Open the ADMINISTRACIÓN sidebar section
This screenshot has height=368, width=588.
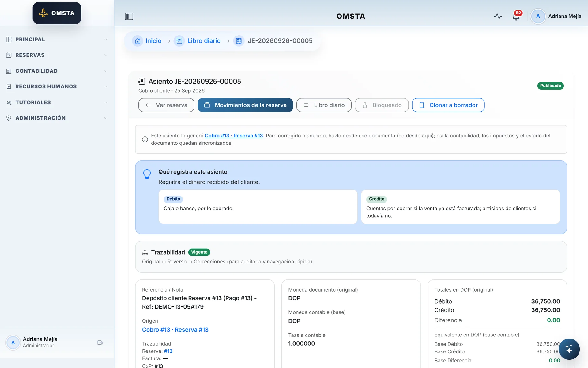tap(57, 118)
